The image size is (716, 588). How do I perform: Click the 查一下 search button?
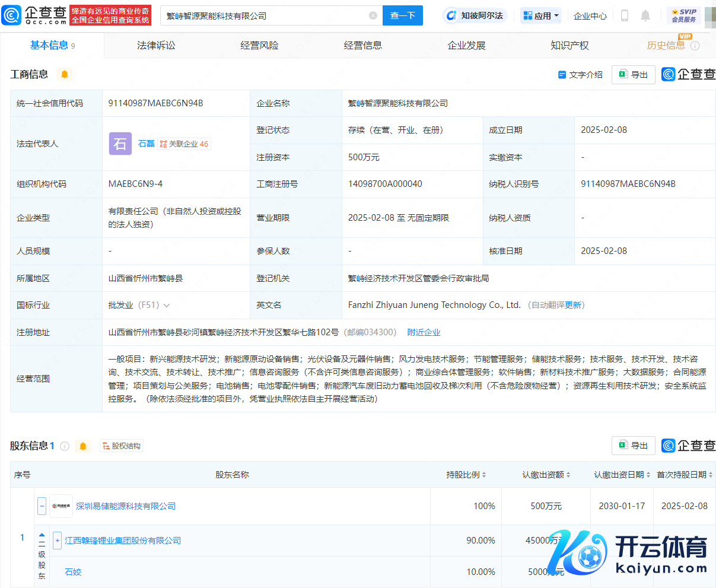pos(403,16)
